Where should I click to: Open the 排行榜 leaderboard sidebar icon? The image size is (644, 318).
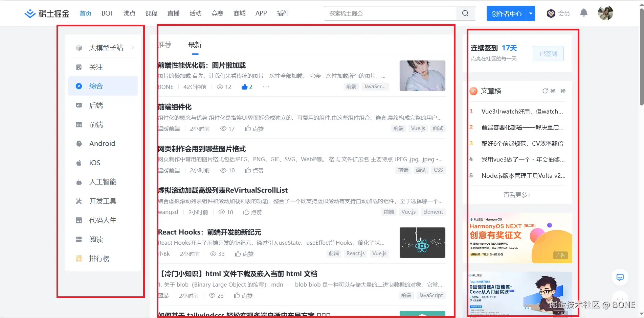(79, 259)
